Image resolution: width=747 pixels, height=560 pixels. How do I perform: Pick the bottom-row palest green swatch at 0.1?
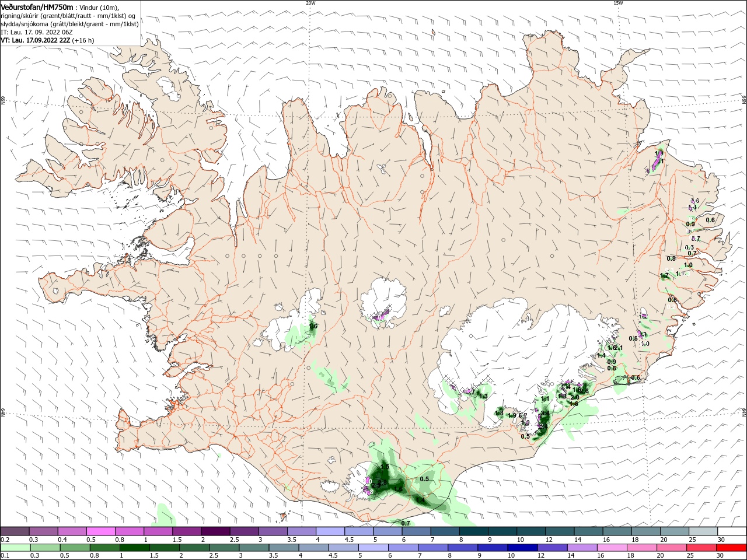(x=15, y=548)
